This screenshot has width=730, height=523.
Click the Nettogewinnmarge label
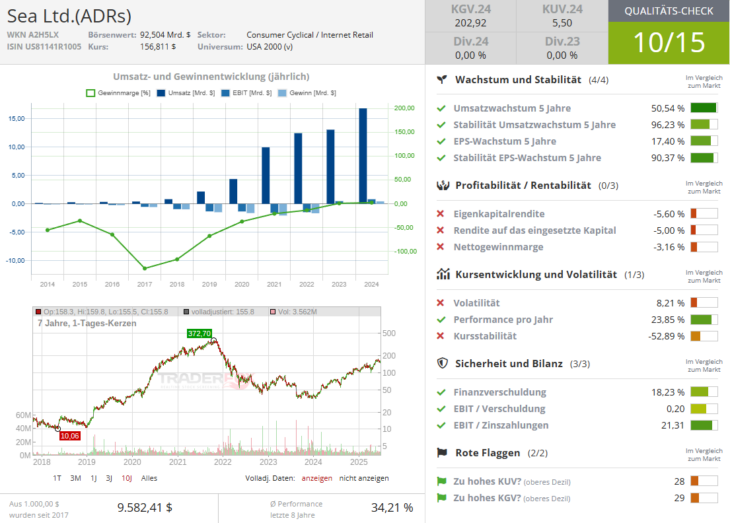point(498,247)
